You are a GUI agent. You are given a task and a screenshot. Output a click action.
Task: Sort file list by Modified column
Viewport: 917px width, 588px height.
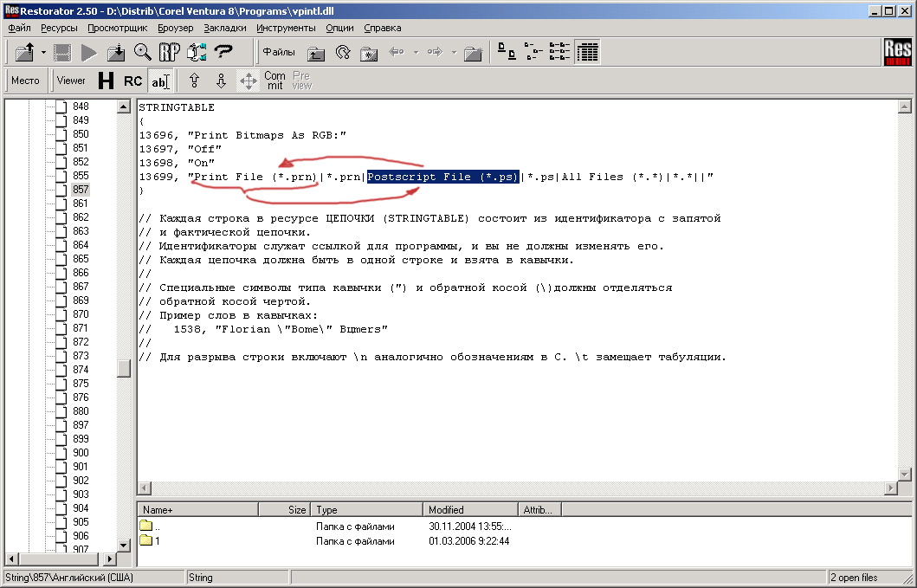pos(471,509)
